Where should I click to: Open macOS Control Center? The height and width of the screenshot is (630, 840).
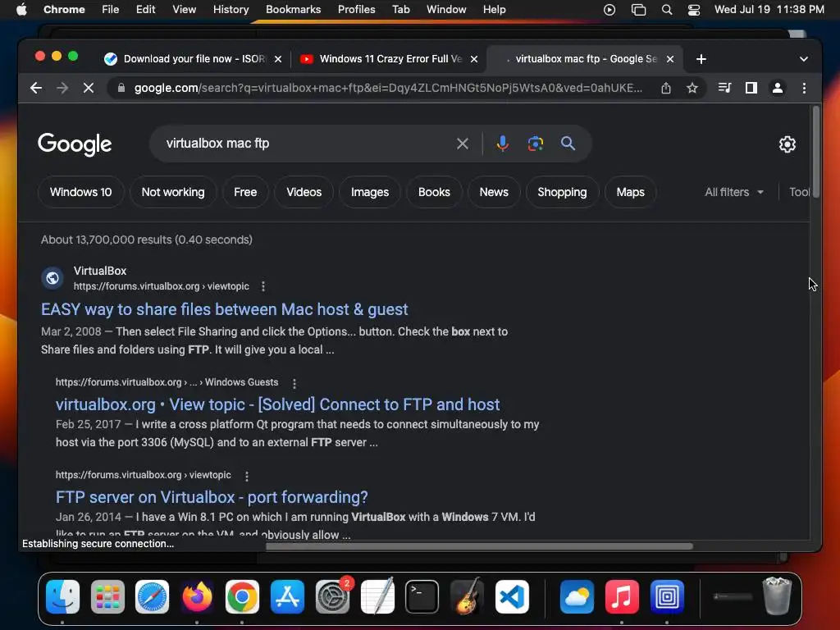pyautogui.click(x=694, y=10)
